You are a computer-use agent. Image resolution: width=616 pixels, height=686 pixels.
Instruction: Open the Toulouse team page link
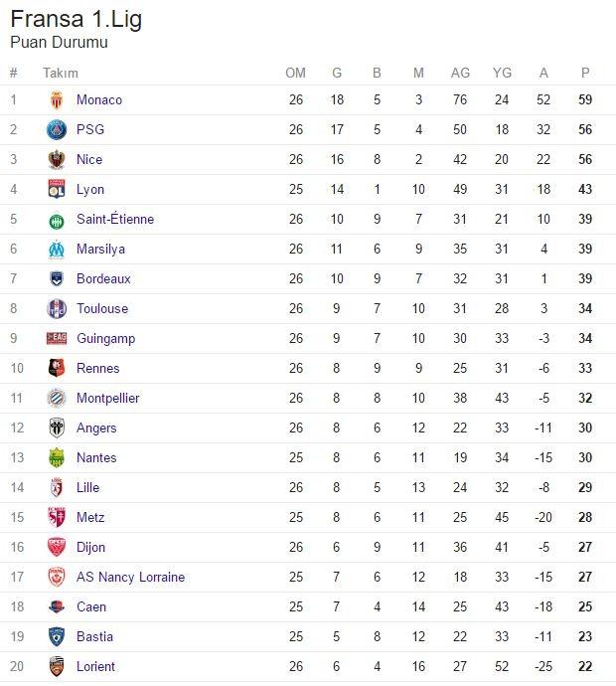[102, 309]
